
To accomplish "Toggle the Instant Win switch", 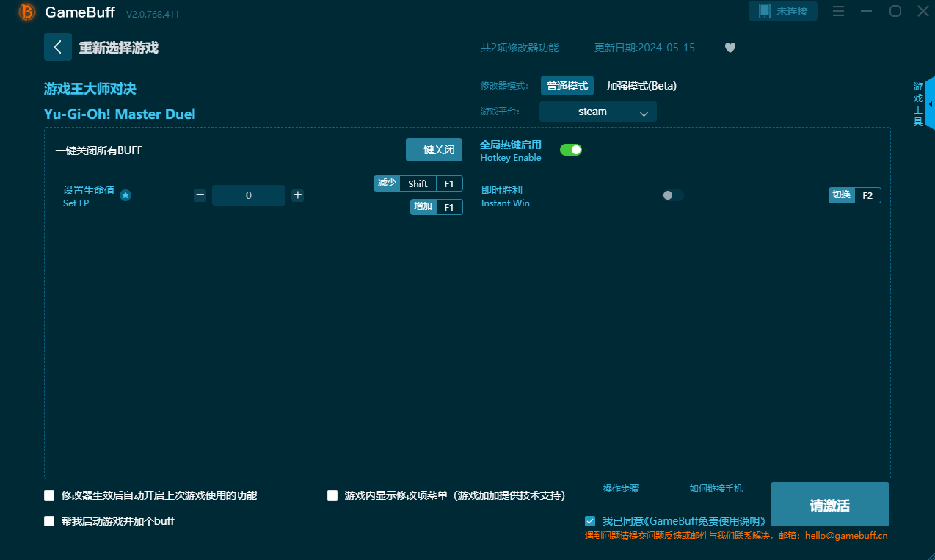I will (x=673, y=195).
